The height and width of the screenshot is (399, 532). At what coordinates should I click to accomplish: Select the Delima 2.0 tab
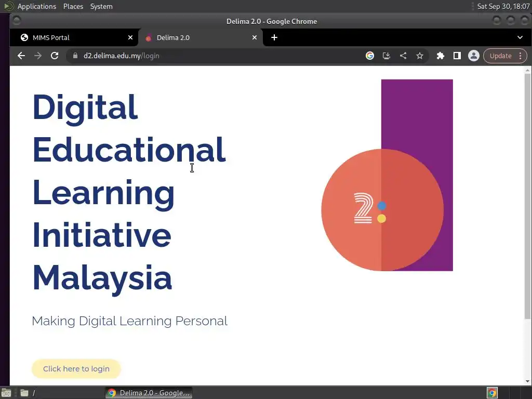click(200, 37)
